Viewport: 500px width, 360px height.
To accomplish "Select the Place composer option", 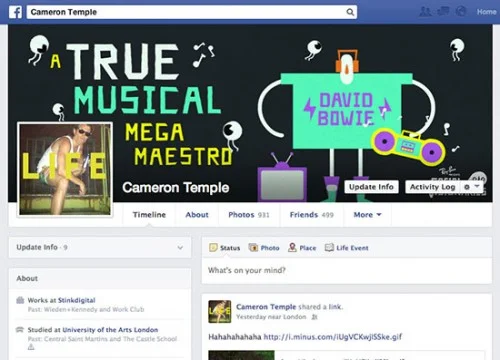I will click(x=302, y=248).
